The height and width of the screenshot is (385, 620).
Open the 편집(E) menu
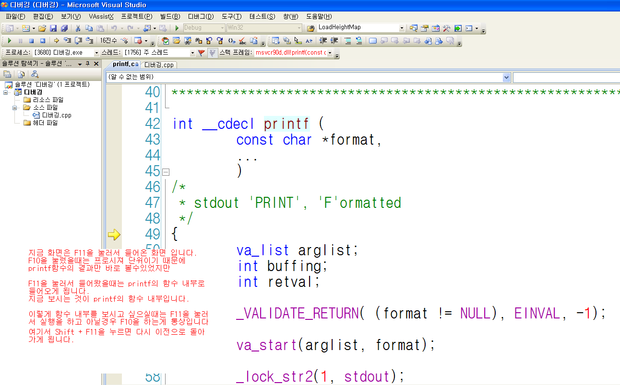pyautogui.click(x=43, y=17)
